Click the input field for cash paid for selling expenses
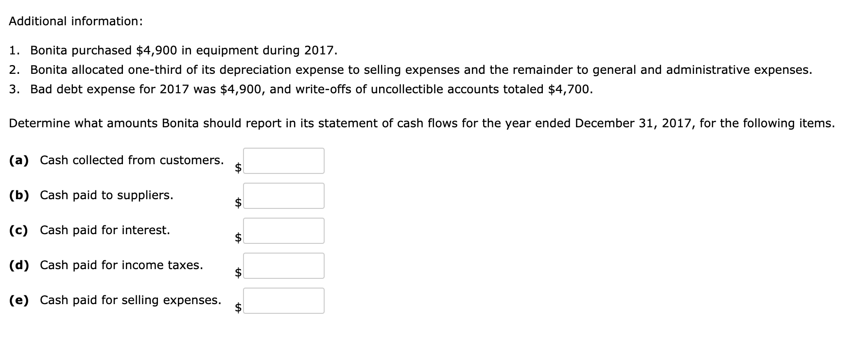868x342 pixels. click(284, 301)
